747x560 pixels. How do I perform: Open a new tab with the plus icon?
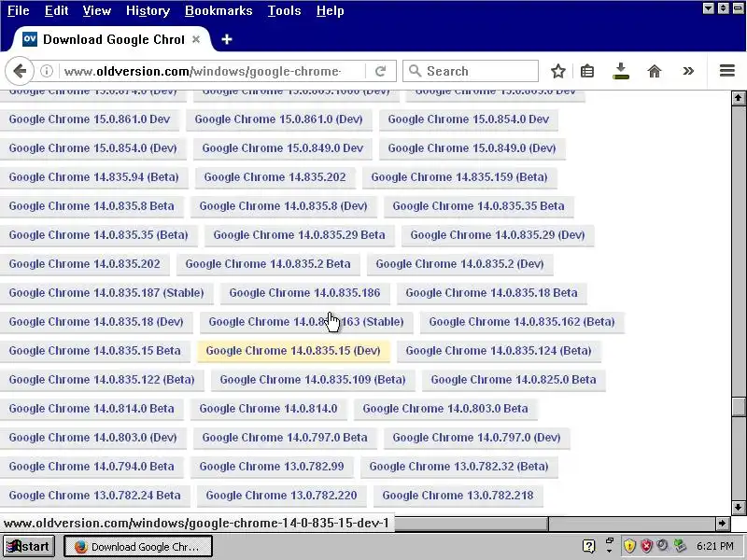click(x=227, y=39)
